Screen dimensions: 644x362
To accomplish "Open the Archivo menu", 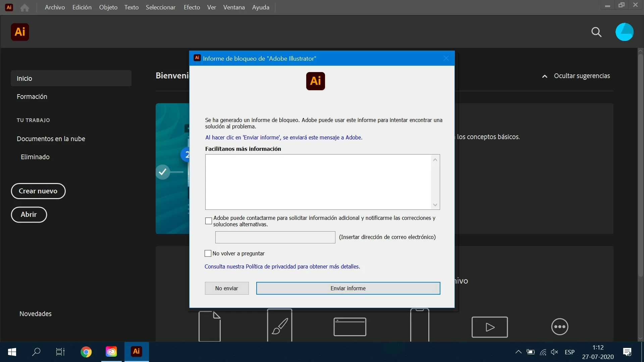I will coord(55,7).
